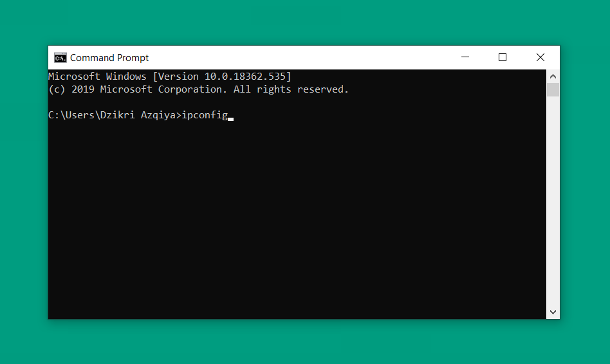Click the vertical scrollbar thumb
Image resolution: width=610 pixels, height=364 pixels.
coord(553,90)
